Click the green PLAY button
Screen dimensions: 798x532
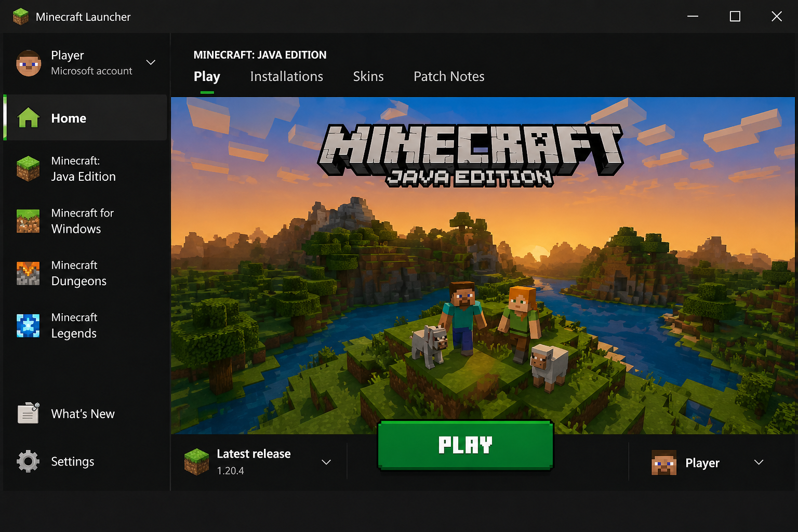click(465, 445)
